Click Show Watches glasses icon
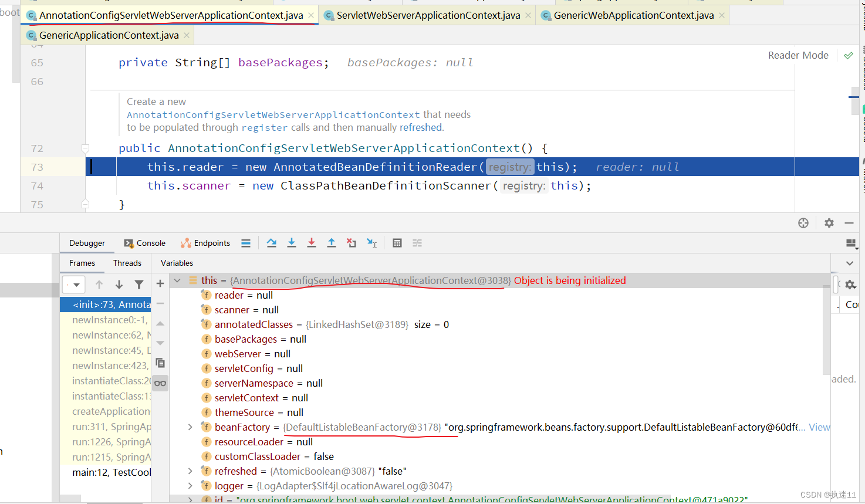This screenshot has width=865, height=504. (160, 383)
